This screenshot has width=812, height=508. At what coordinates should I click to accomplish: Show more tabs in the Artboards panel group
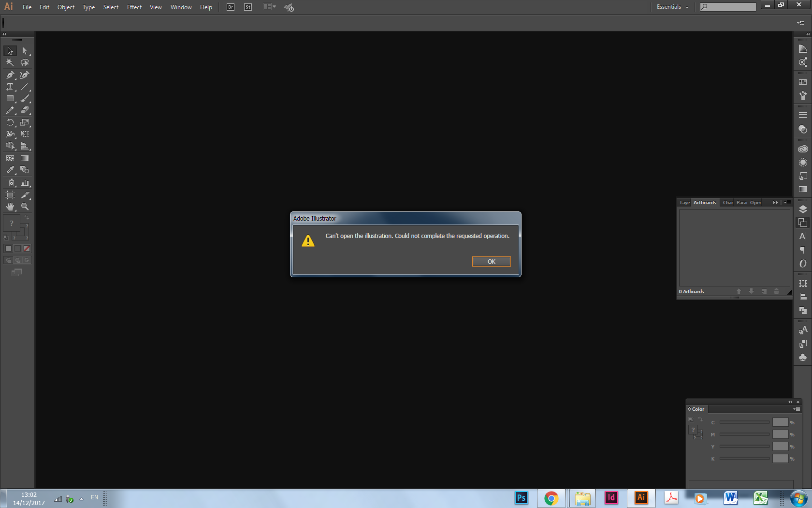(x=775, y=203)
